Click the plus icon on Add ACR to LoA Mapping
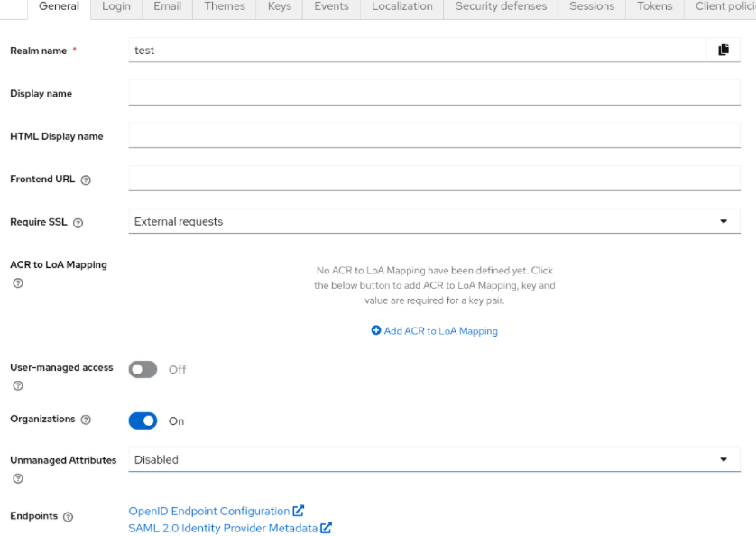756x536 pixels. [x=377, y=330]
